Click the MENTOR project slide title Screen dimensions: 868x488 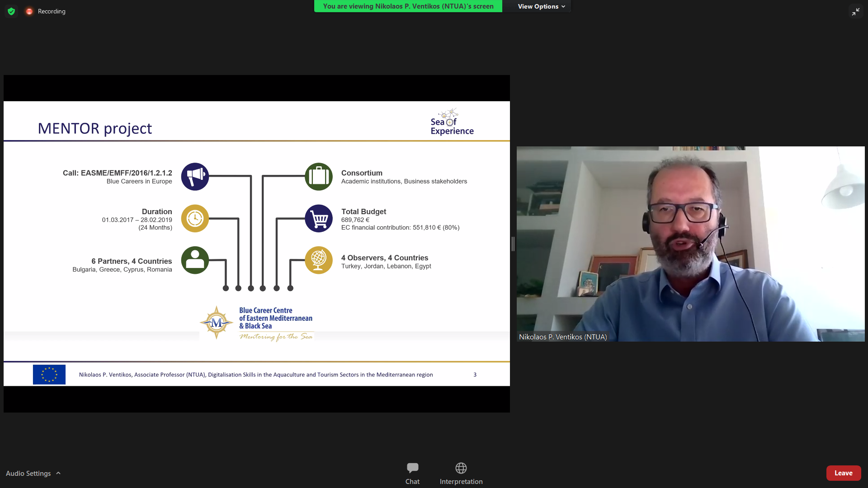coord(95,128)
